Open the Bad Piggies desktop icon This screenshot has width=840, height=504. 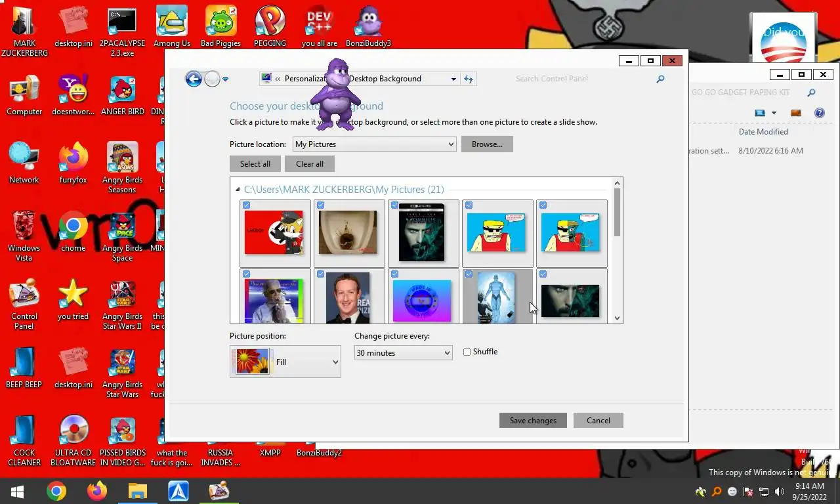(220, 27)
